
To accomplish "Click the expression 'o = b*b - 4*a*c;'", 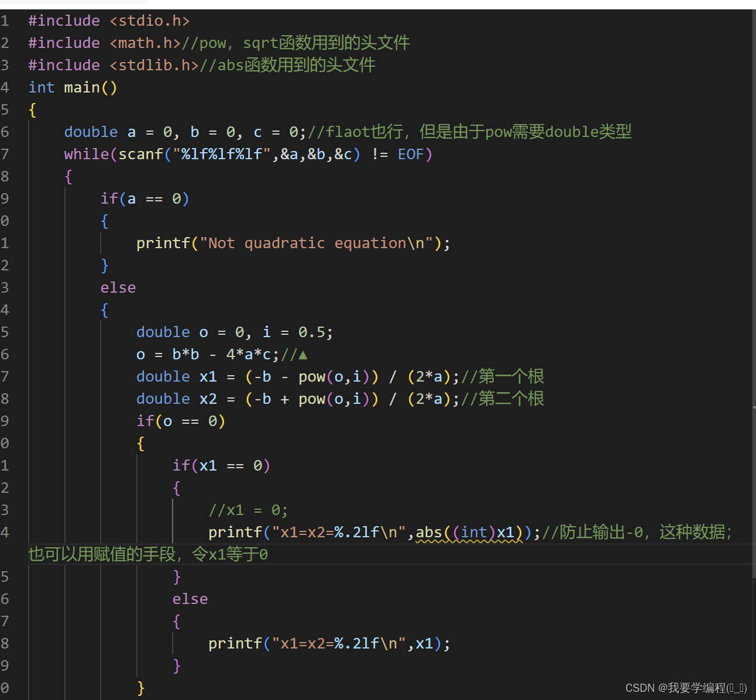I will click(x=208, y=355).
